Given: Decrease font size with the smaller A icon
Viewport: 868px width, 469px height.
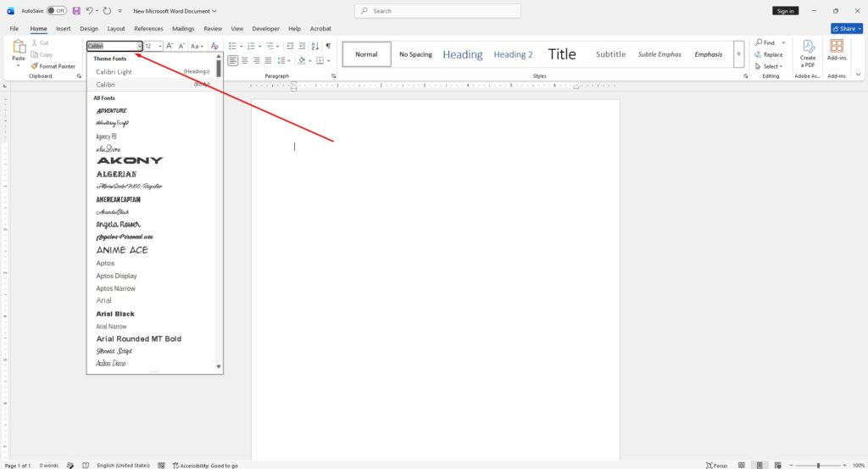Looking at the screenshot, I should [181, 46].
